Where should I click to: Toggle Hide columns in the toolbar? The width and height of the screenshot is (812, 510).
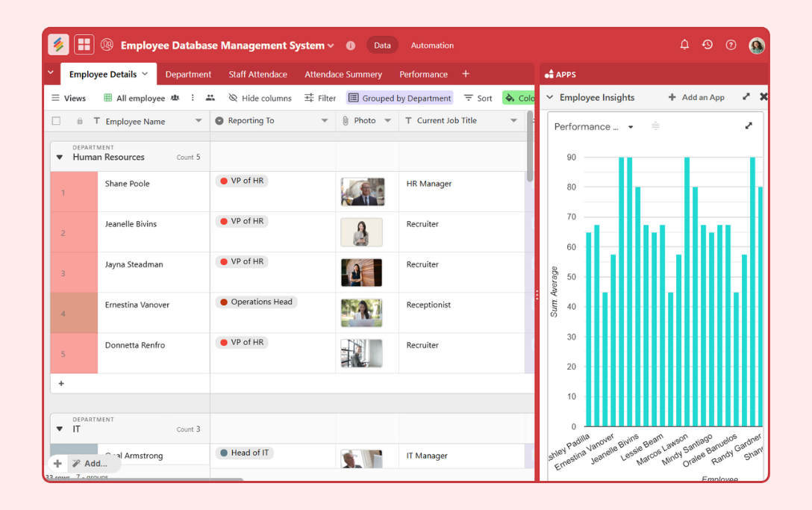[259, 98]
